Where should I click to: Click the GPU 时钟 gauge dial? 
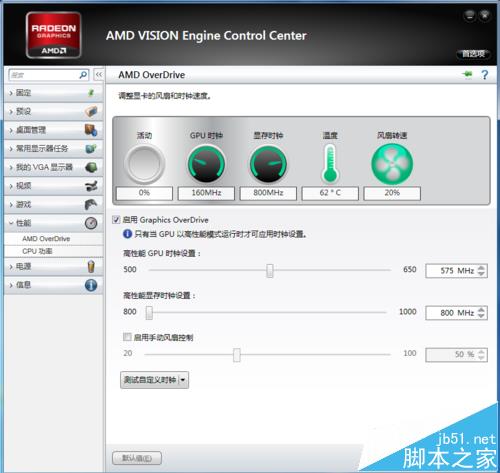(x=206, y=164)
